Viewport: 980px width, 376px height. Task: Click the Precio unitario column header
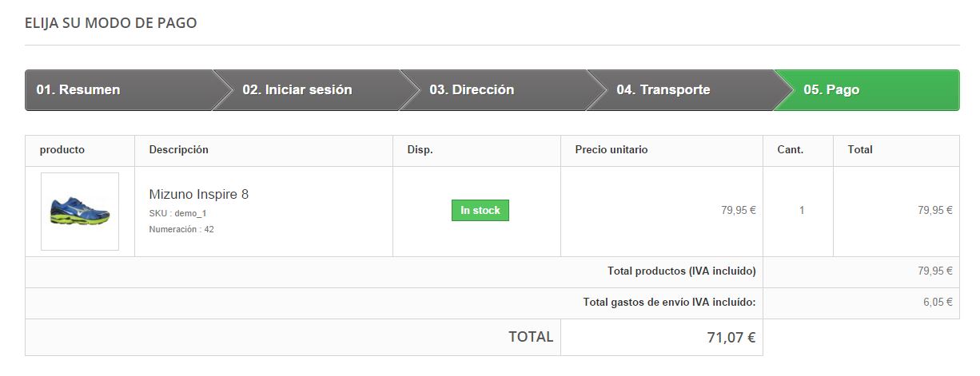click(x=612, y=150)
